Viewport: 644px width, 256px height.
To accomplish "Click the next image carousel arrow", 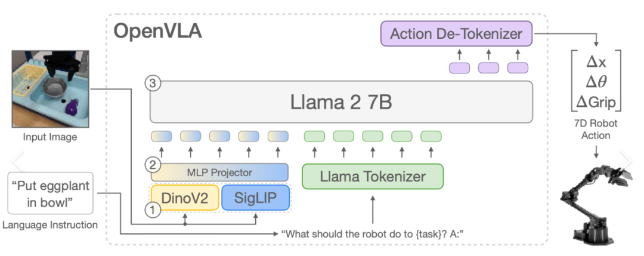I will [626, 159].
